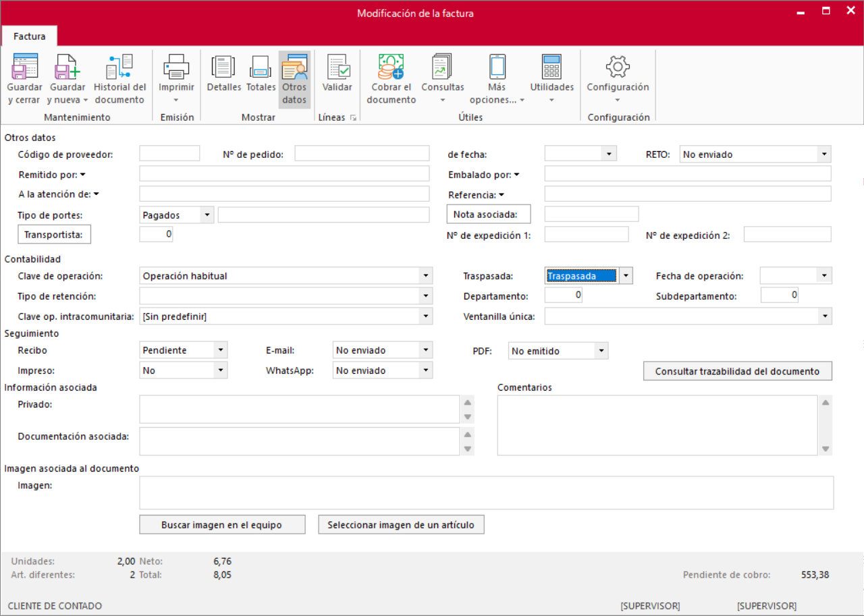Click Guardar y cerrar icon

point(25,66)
